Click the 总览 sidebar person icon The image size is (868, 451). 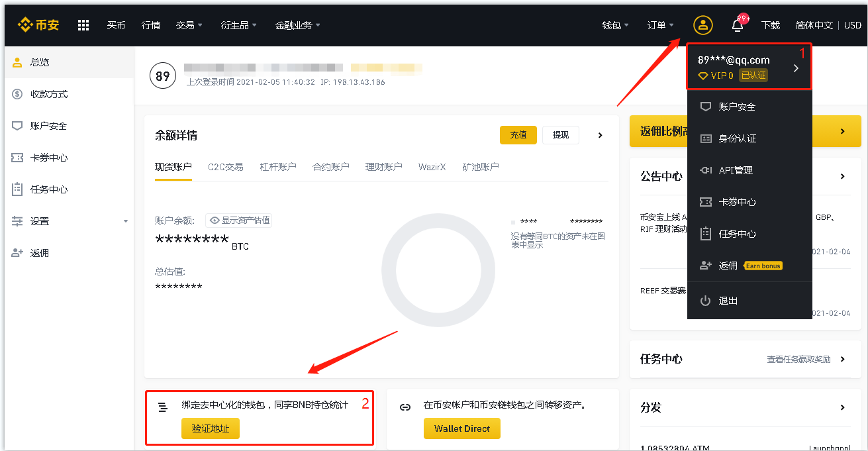tap(17, 62)
